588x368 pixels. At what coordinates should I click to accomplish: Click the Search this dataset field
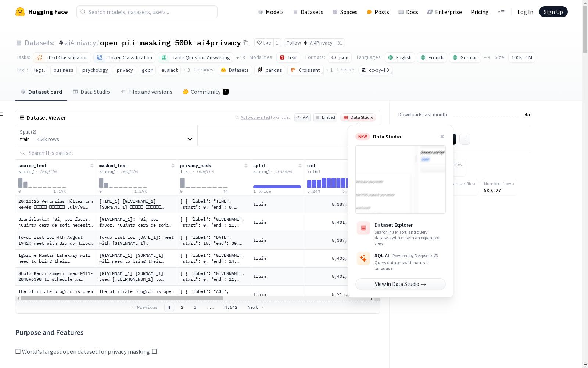point(182,153)
